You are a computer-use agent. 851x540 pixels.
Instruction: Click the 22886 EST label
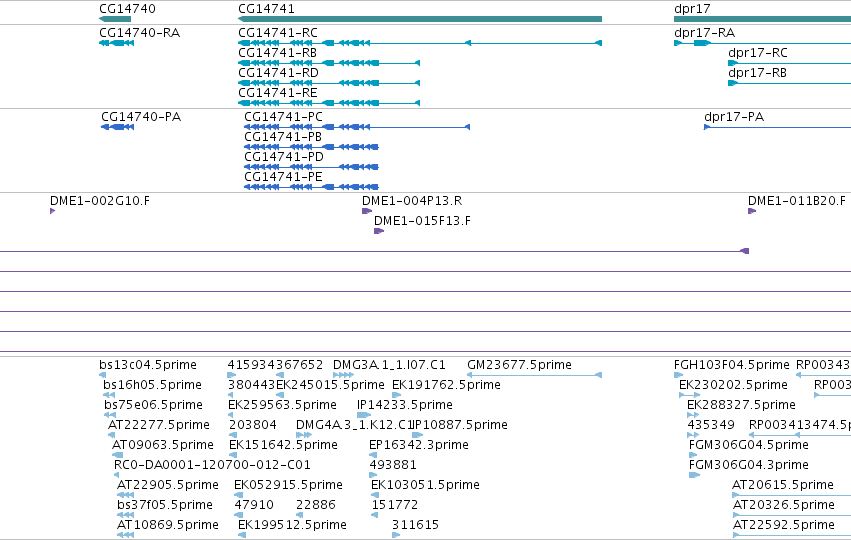click(316, 505)
